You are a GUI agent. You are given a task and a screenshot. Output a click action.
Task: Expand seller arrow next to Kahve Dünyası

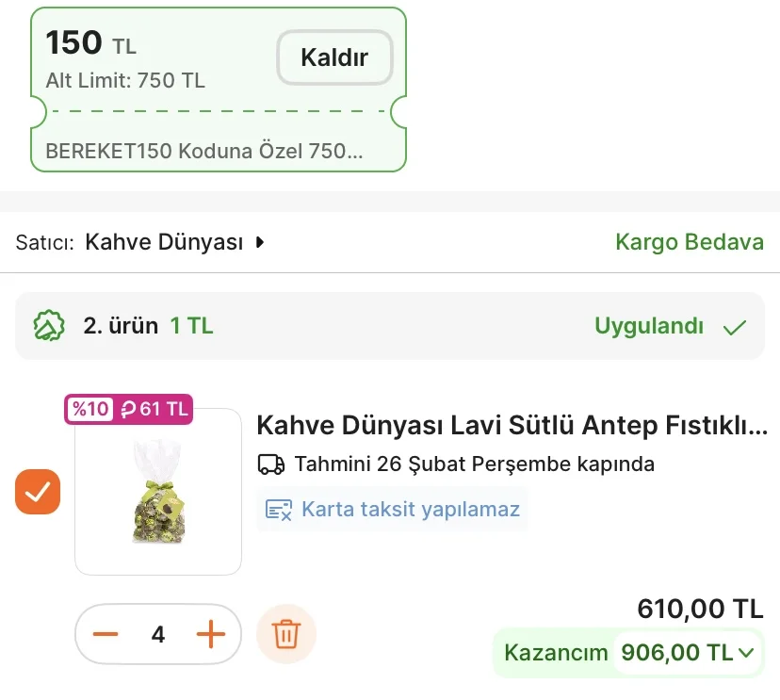[x=260, y=242]
